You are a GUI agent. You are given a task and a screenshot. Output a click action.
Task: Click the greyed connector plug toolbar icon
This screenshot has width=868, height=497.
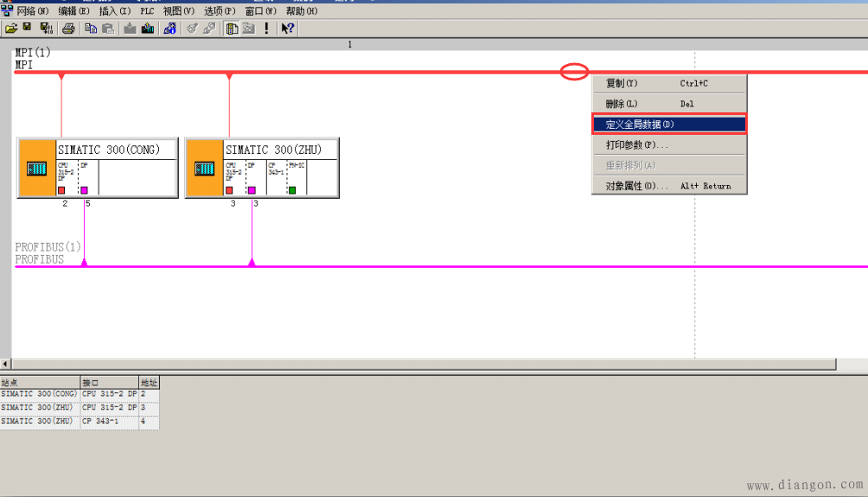209,29
